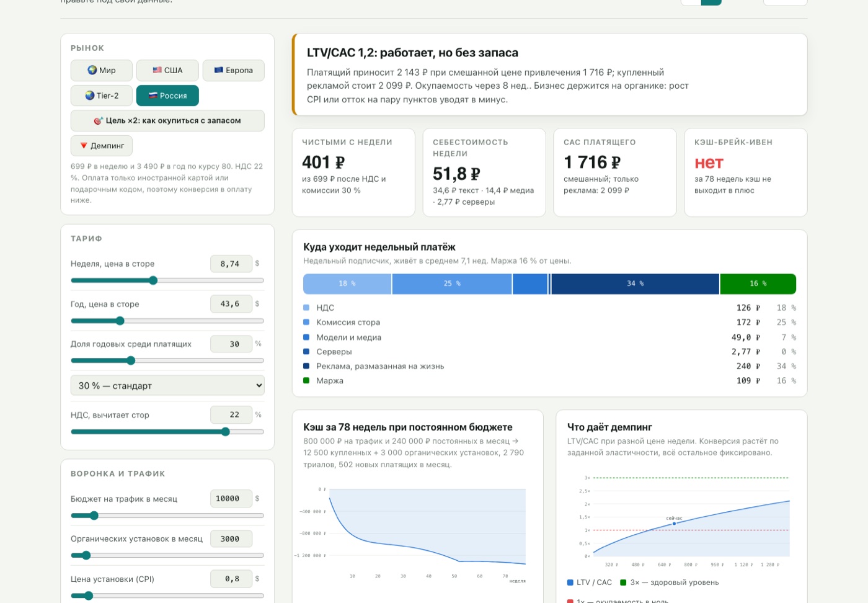Choose the США market preset
Viewport: 868px width, 603px height.
tap(167, 70)
